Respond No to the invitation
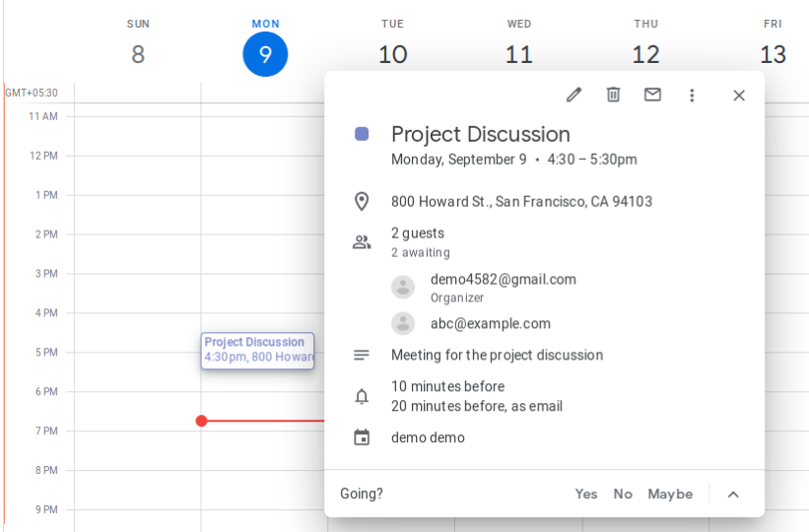 [623, 494]
